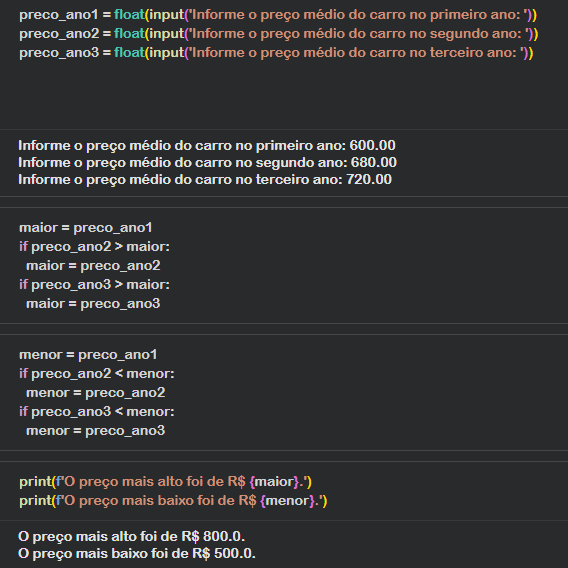Click the first year output value 600.00
The width and height of the screenshot is (568, 568).
[x=372, y=146]
